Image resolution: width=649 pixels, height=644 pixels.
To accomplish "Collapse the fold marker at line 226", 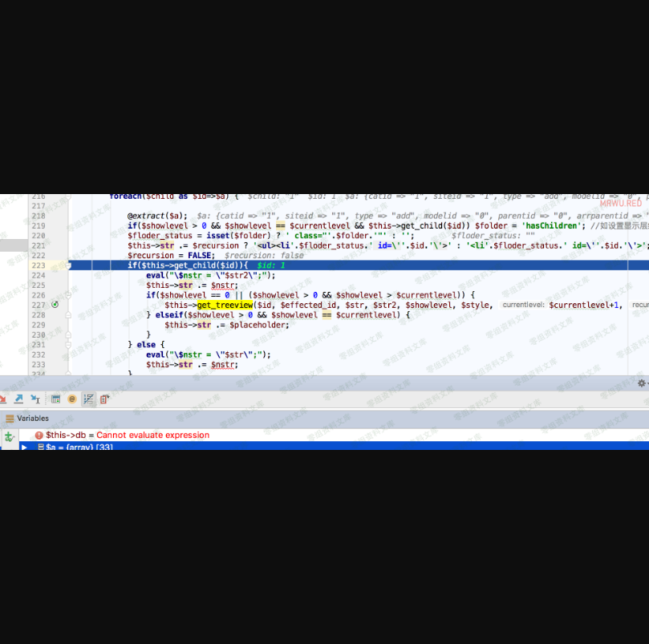I will pyautogui.click(x=69, y=295).
